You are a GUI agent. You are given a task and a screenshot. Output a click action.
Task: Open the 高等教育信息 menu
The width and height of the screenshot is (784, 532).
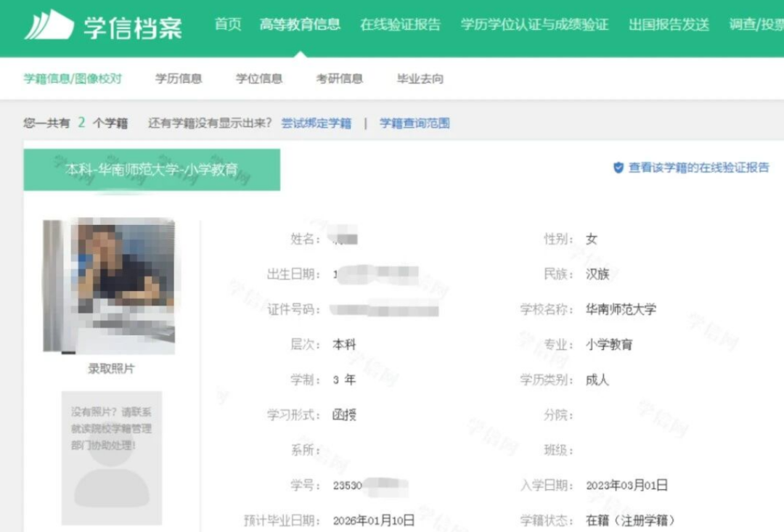tap(300, 24)
